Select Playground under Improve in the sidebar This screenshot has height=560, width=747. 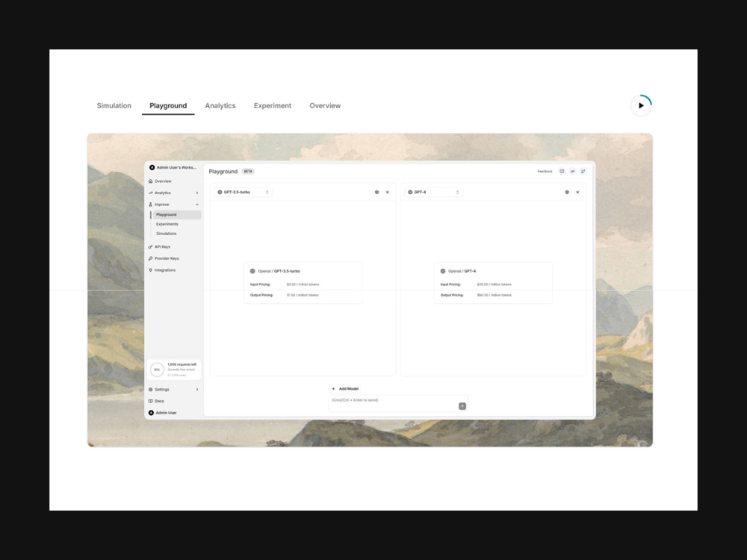pos(177,215)
